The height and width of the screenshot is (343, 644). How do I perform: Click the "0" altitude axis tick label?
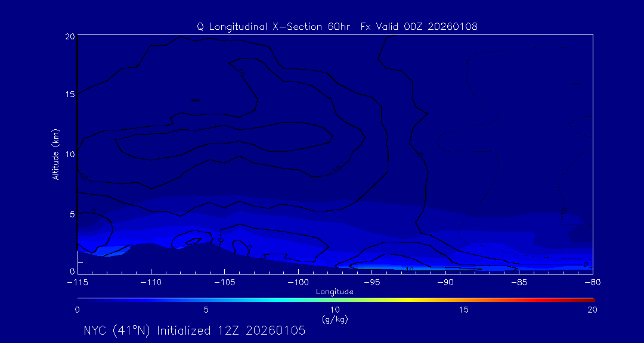72,271
